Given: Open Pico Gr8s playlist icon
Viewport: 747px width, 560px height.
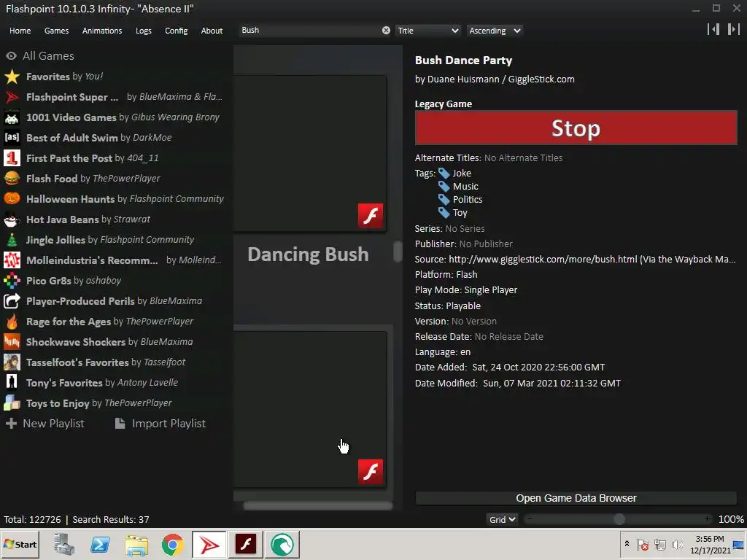Looking at the screenshot, I should click(x=12, y=281).
